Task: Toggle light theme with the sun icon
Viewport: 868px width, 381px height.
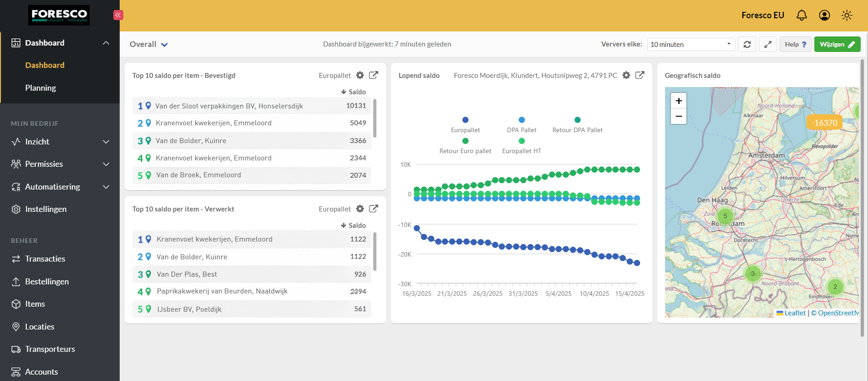Action: (x=847, y=15)
